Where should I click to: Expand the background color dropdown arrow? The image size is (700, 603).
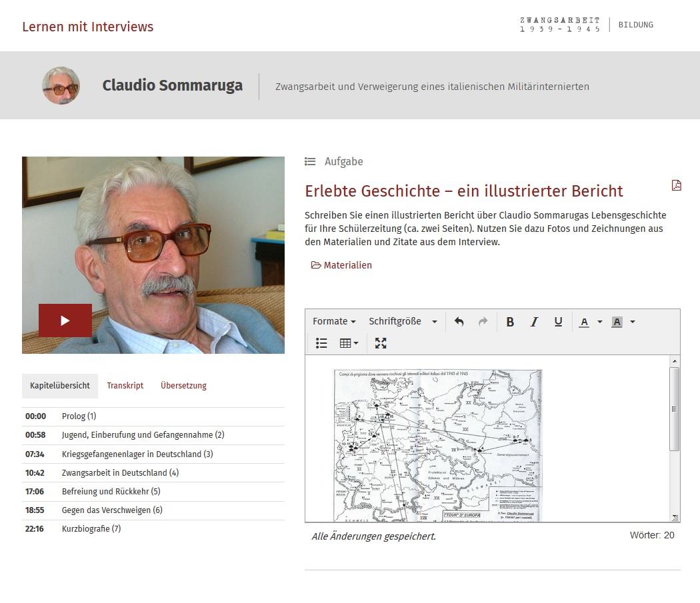tap(632, 322)
